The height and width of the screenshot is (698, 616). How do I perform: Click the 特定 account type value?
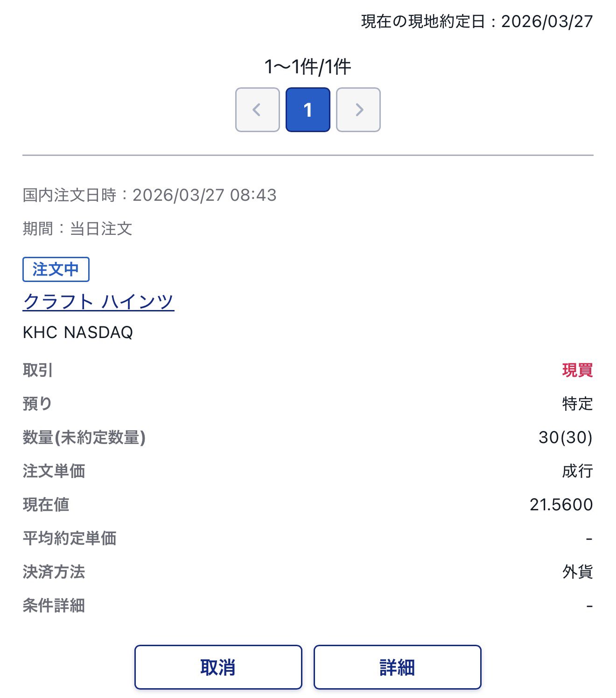[577, 404]
